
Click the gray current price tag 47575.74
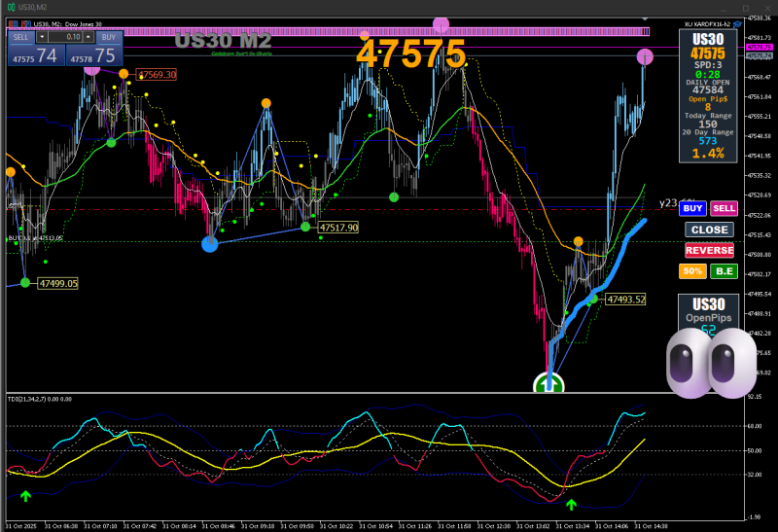pyautogui.click(x=760, y=56)
